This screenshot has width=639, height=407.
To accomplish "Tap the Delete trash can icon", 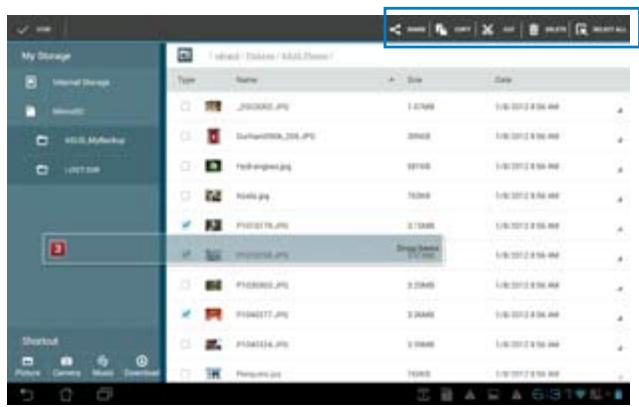I will [x=533, y=29].
